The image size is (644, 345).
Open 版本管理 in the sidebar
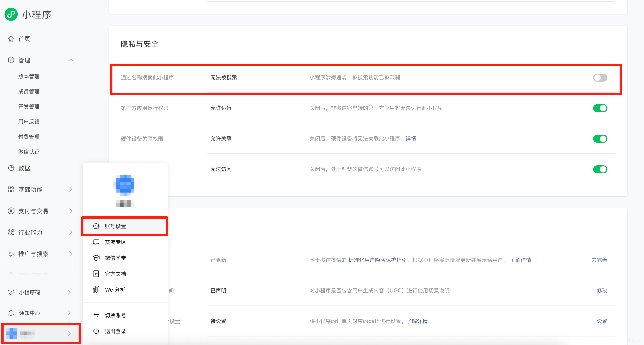coord(29,76)
